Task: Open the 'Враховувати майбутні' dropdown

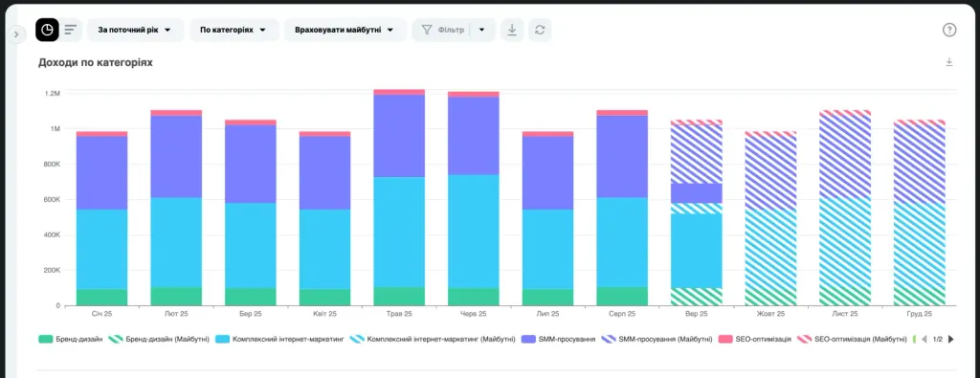Action: pyautogui.click(x=345, y=30)
